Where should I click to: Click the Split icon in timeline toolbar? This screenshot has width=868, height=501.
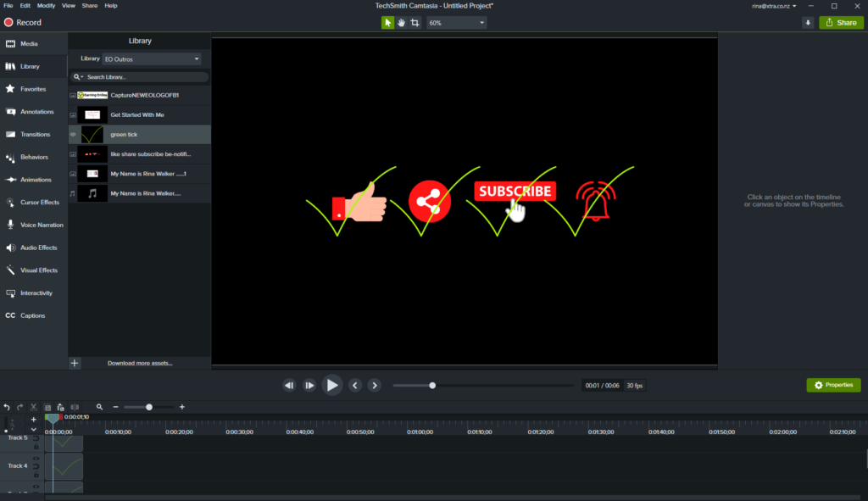tap(75, 408)
